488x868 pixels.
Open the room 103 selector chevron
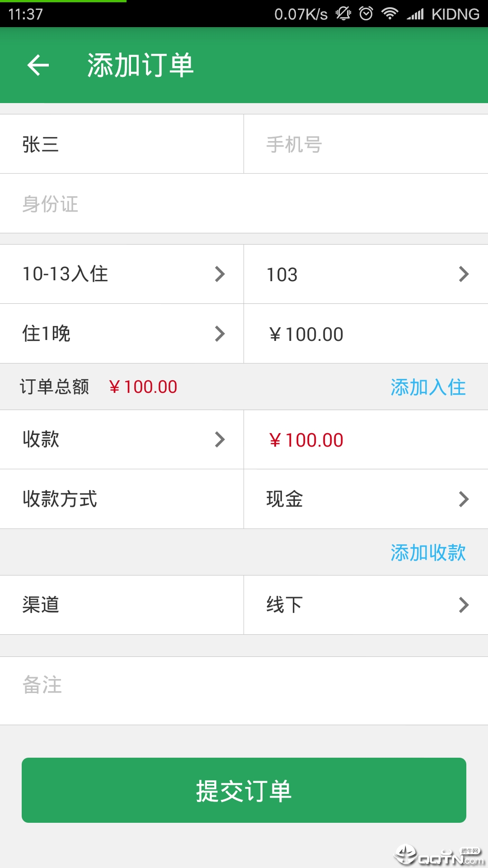(464, 274)
